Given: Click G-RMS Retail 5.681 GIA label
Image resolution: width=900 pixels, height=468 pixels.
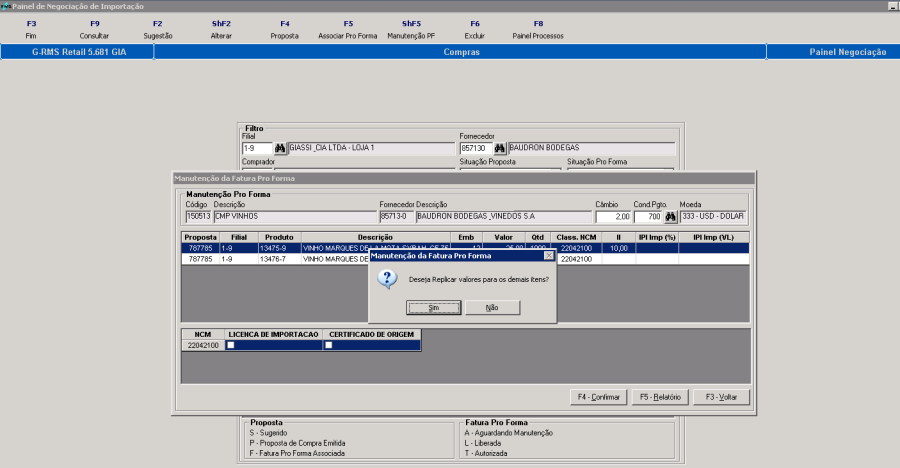Looking at the screenshot, I should point(79,52).
